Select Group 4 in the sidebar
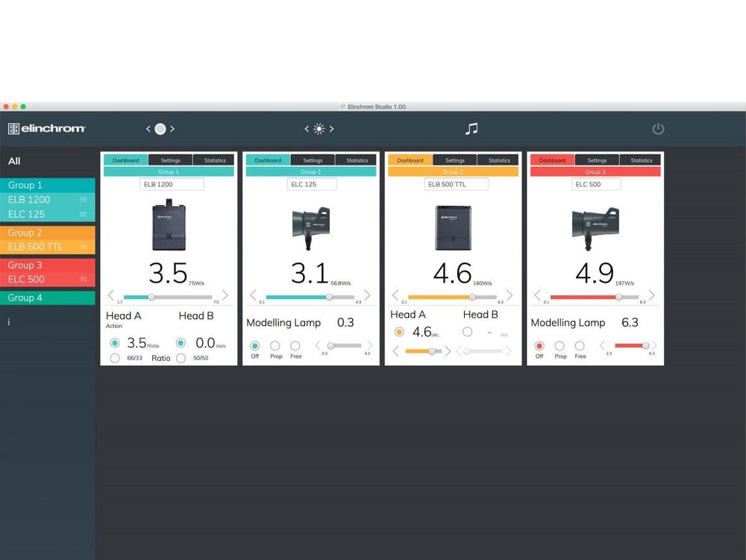Viewport: 746px width, 560px height. coord(48,298)
